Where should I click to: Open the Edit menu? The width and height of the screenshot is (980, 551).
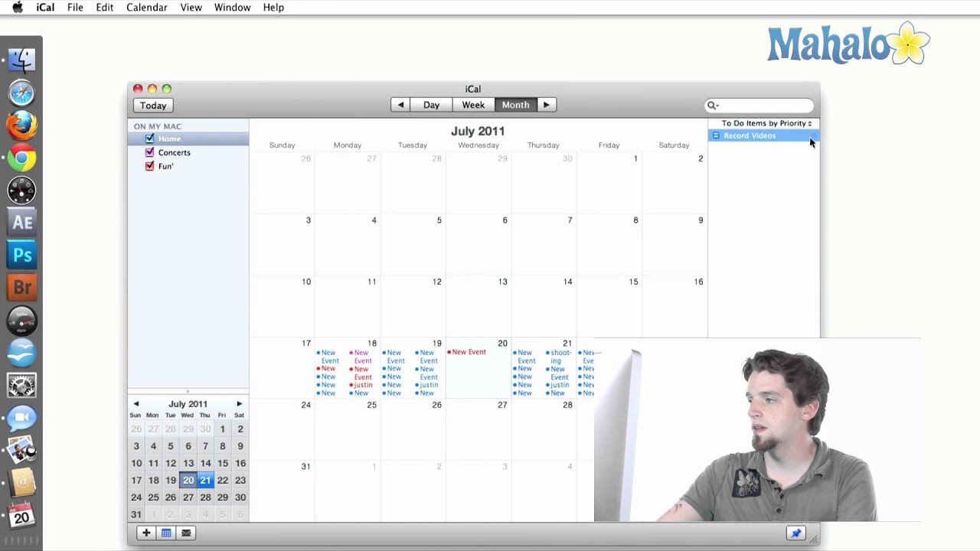pyautogui.click(x=105, y=8)
